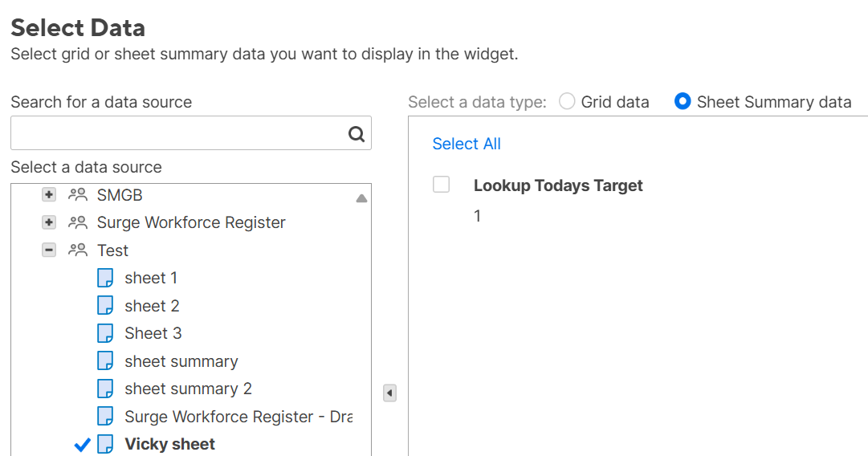
Task: Expand the Surge Workforce Register workspace
Action: (49, 222)
